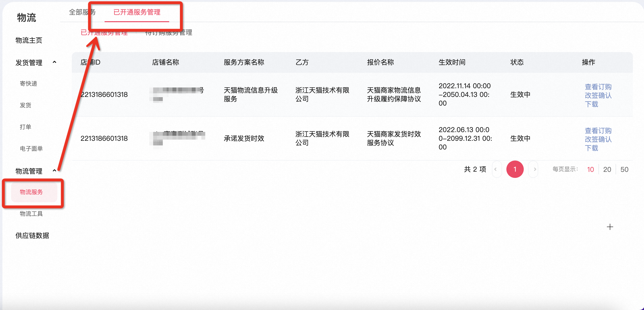Switch to the 全部服务 tab
This screenshot has height=310, width=644.
(82, 12)
